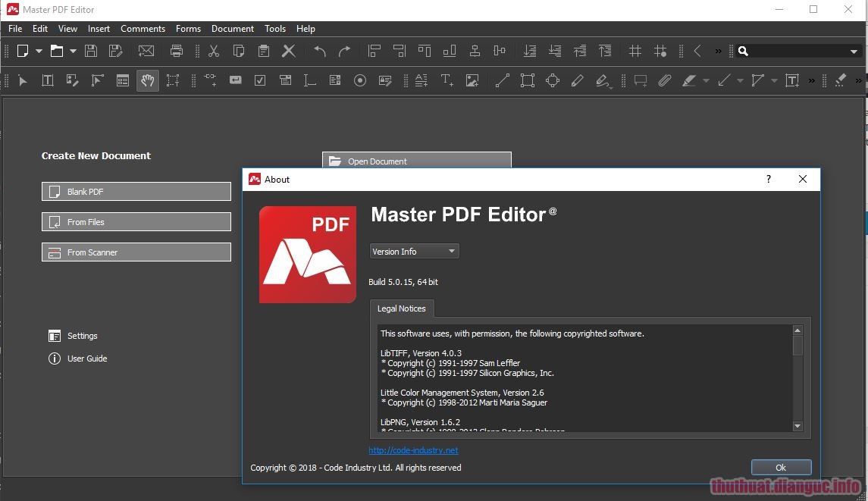Expand the Open folder dropdown arrow
Viewport: 868px width, 501px height.
pos(73,51)
